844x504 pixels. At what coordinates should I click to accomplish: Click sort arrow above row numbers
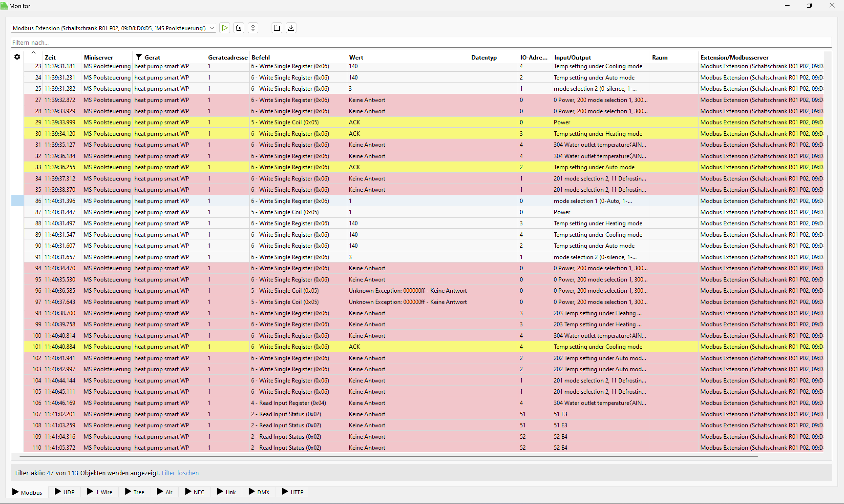pyautogui.click(x=33, y=53)
